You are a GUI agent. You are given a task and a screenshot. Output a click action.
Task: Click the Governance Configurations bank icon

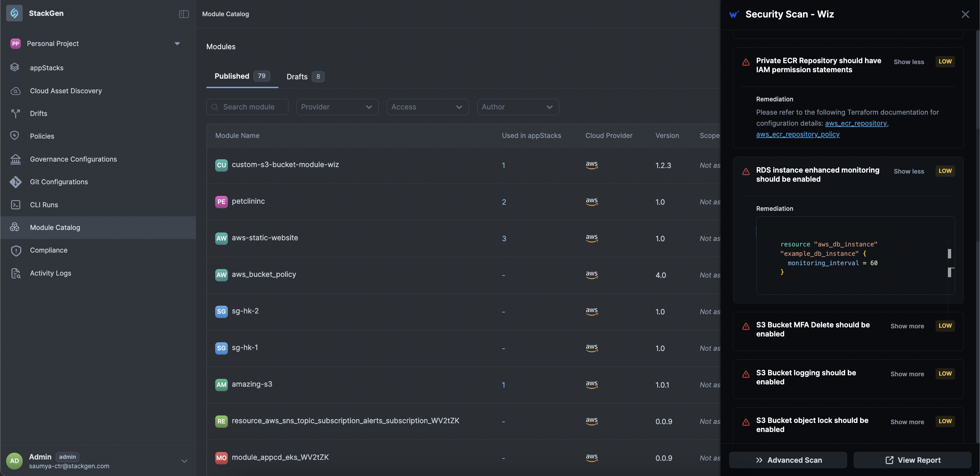coord(15,159)
